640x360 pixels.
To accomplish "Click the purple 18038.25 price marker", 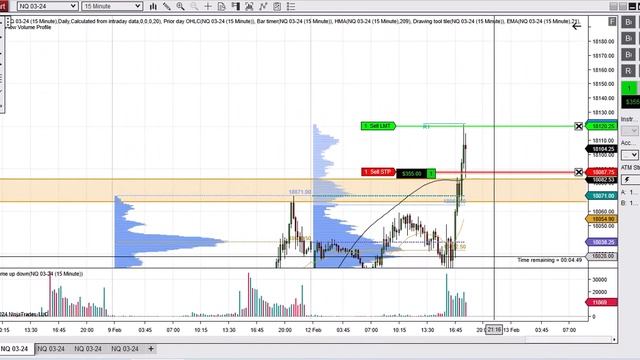I will pos(602,242).
